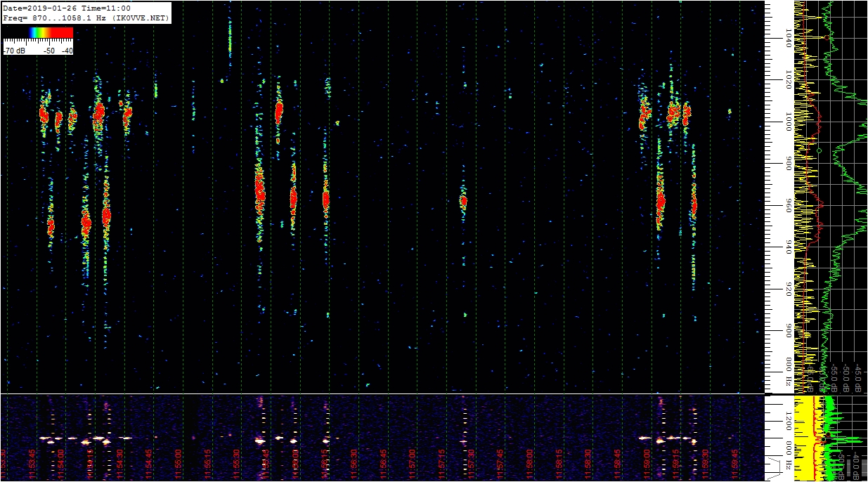
Task: Click the 11:58:15 time marker
Action: pos(559,464)
